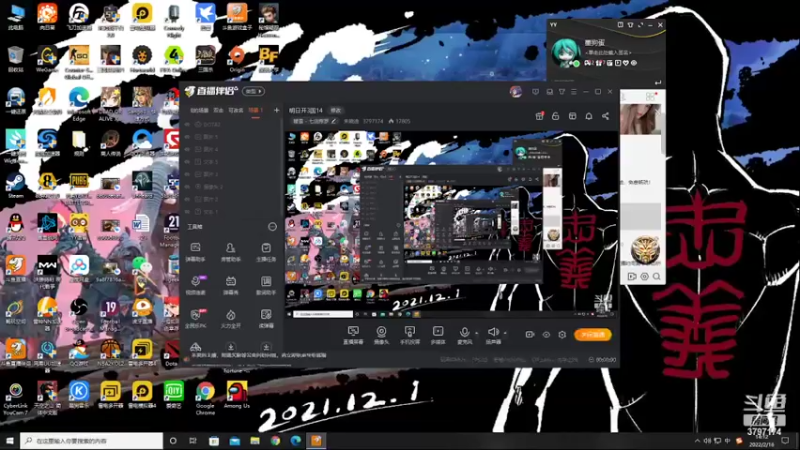Open the funnel icon menu in title bar

562,92
